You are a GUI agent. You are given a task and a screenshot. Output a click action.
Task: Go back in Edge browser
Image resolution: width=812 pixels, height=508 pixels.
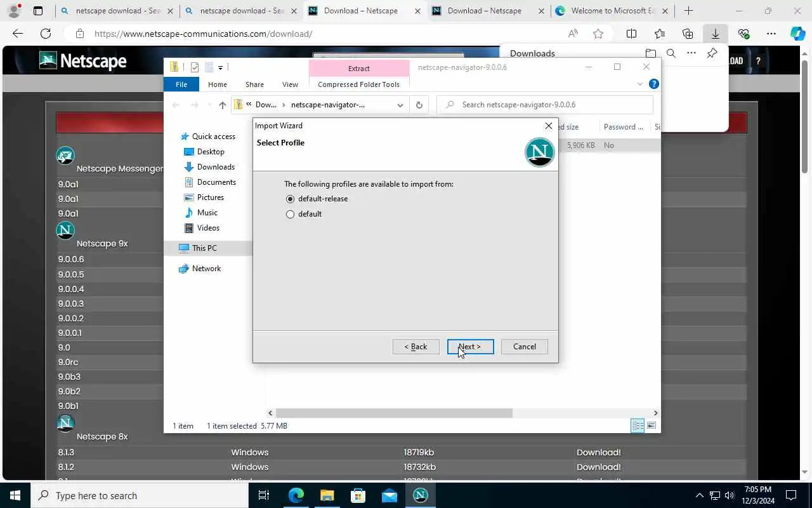[18, 34]
